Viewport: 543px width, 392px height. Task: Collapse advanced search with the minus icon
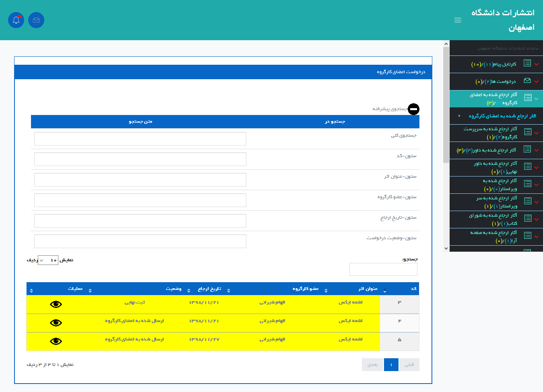413,109
